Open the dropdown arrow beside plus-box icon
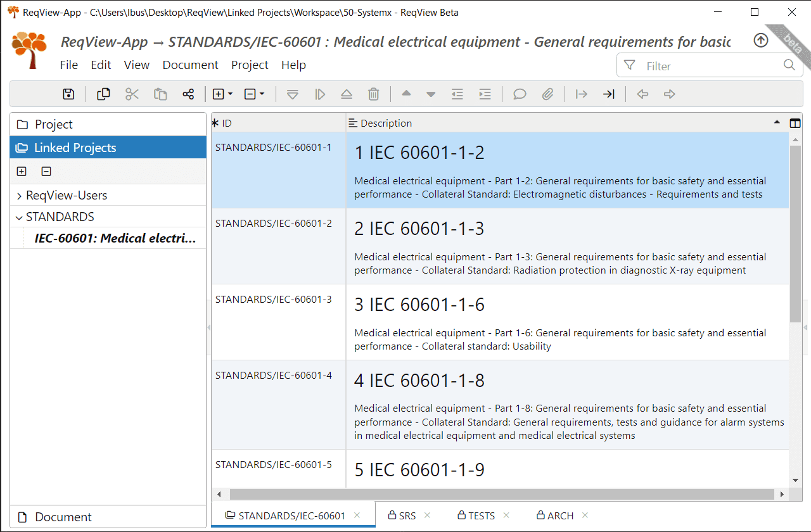 click(x=231, y=94)
